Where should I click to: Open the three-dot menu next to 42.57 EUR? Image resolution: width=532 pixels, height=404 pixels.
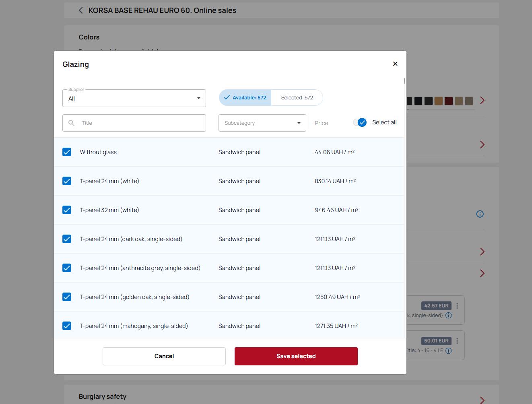[457, 306]
